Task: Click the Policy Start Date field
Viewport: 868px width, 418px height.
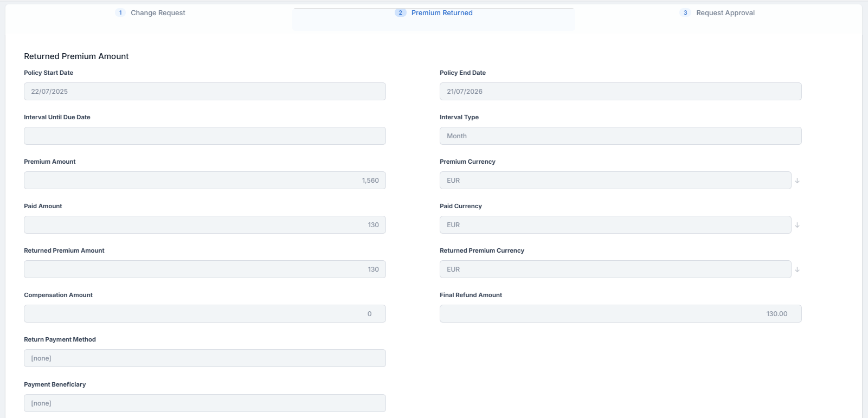Action: [x=204, y=92]
